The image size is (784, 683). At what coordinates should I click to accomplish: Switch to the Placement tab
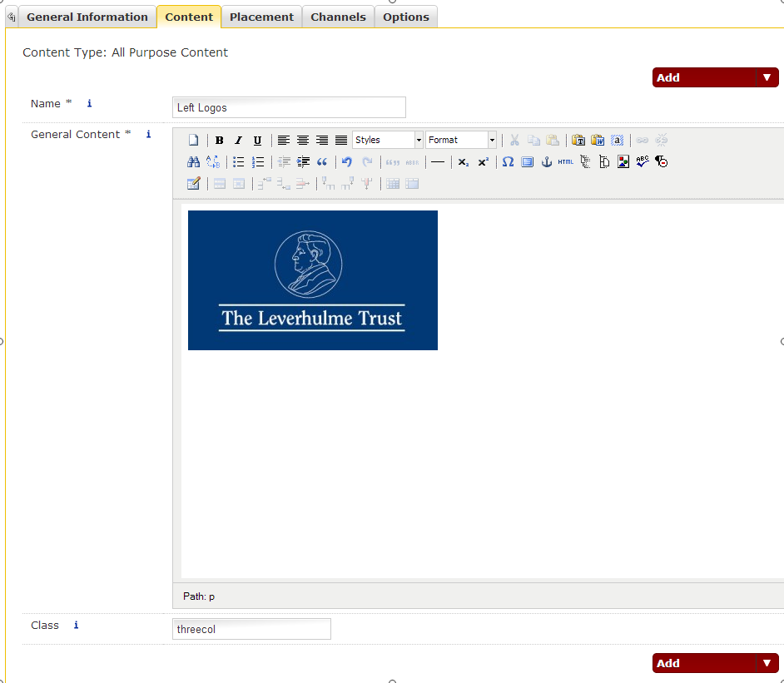pos(261,17)
